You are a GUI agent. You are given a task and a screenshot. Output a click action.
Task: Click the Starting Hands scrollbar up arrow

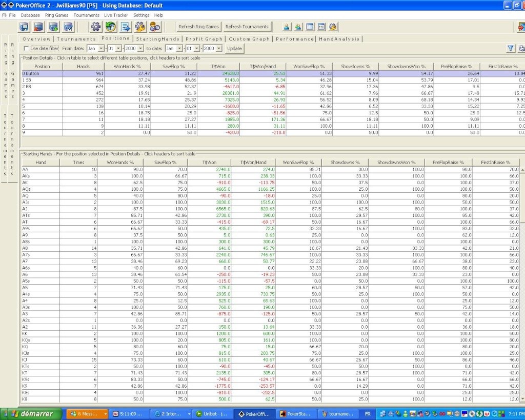[522, 169]
